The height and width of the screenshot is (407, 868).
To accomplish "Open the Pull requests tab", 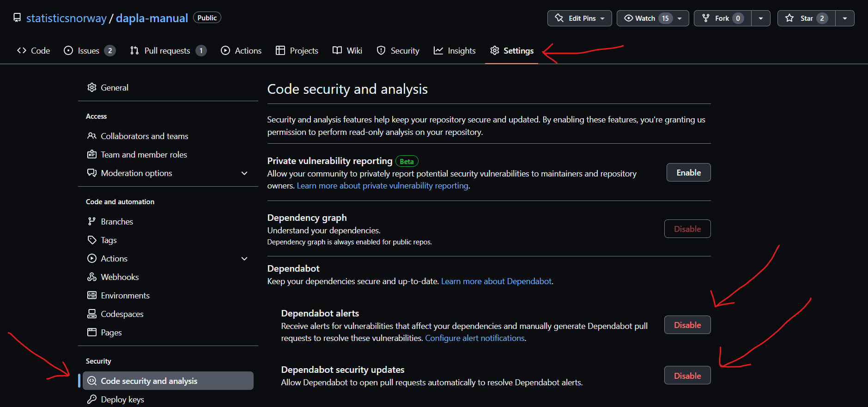I will pyautogui.click(x=168, y=50).
